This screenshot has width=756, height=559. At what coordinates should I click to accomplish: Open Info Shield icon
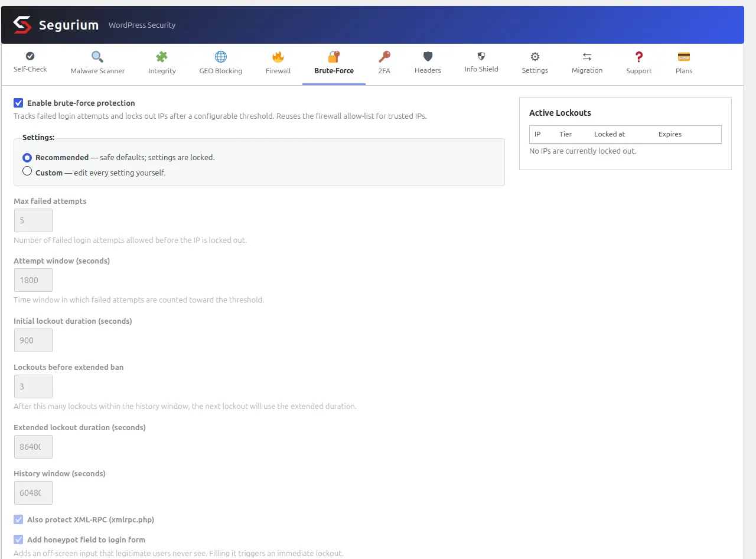point(481,56)
